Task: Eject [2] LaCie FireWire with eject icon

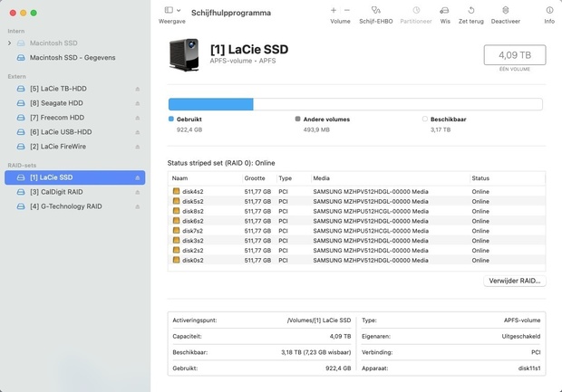Action: (x=137, y=147)
